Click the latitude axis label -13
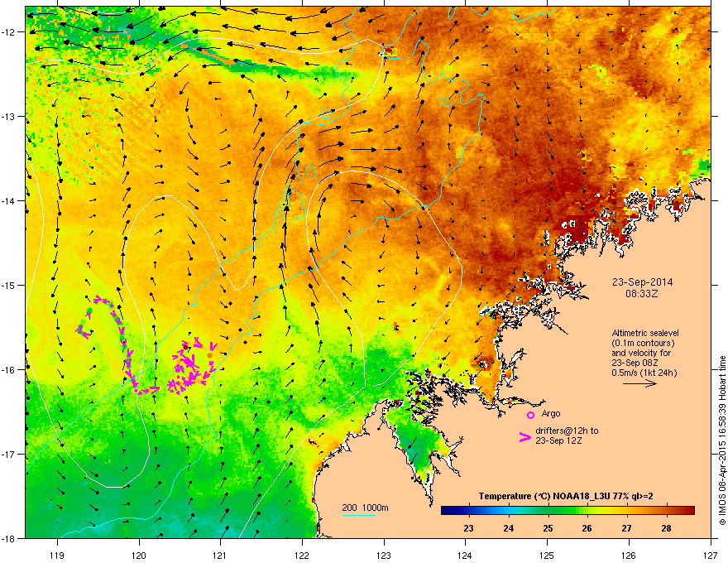Viewport: 728px width, 563px height. point(10,116)
